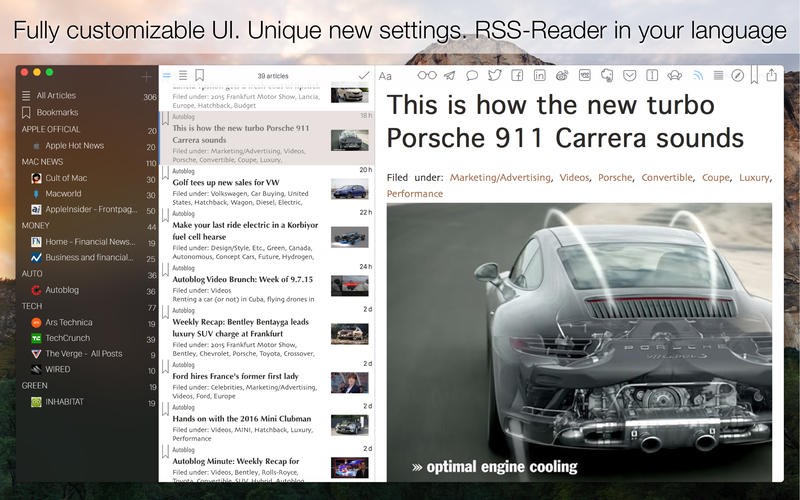
Task: Filter the article list to bookmarked items
Action: pos(199,76)
